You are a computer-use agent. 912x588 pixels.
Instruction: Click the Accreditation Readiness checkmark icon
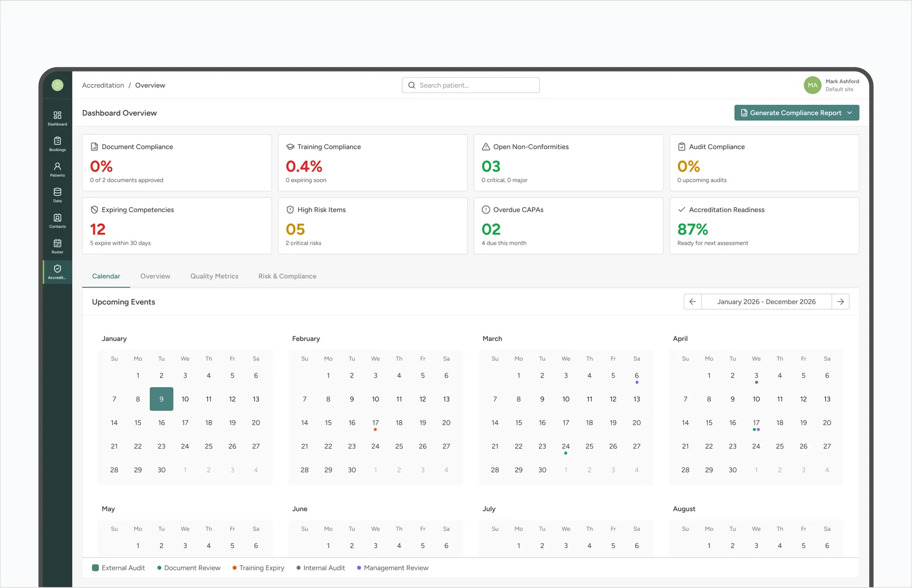point(682,209)
